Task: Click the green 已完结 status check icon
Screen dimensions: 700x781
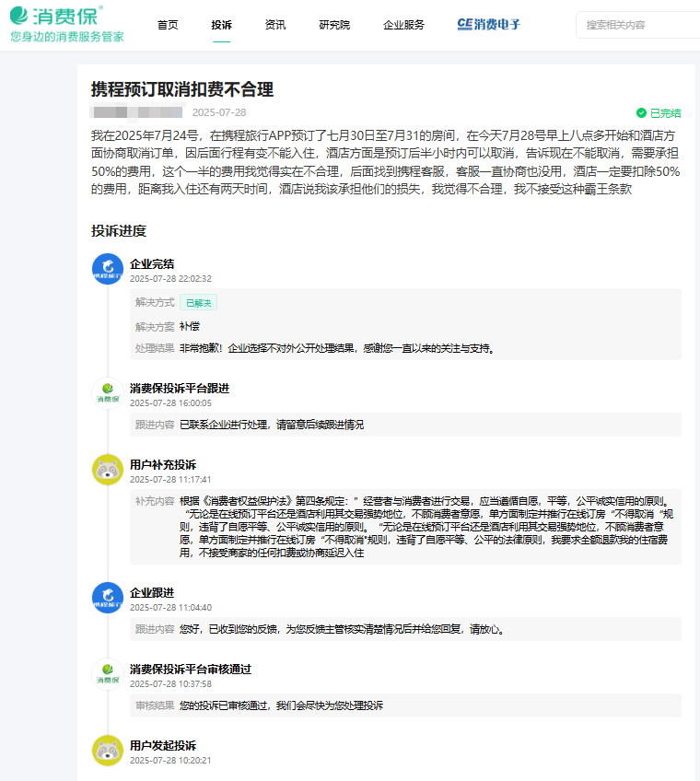Action: [641, 113]
